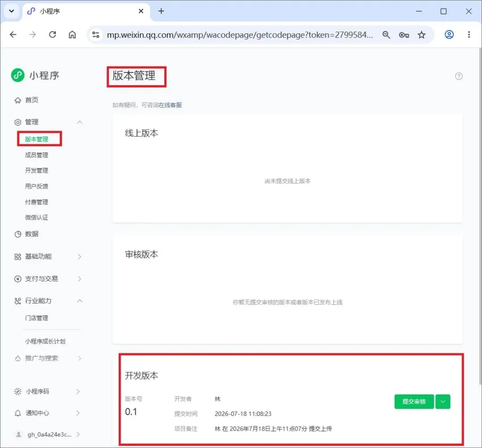Open 微信认证 in the sidebar
The width and height of the screenshot is (482, 448).
point(37,218)
